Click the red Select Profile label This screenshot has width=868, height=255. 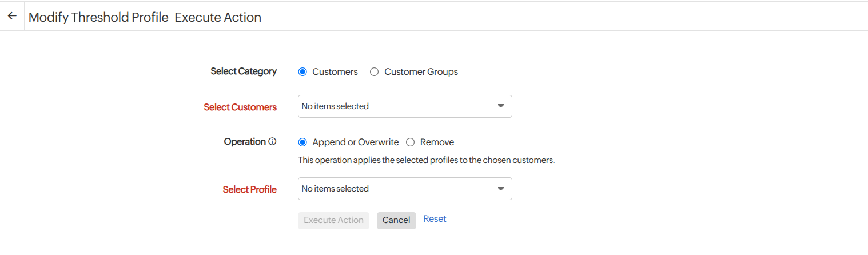250,190
